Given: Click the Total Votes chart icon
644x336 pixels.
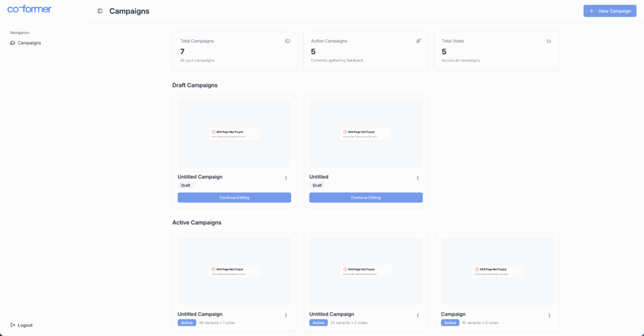Looking at the screenshot, I should tap(549, 41).
